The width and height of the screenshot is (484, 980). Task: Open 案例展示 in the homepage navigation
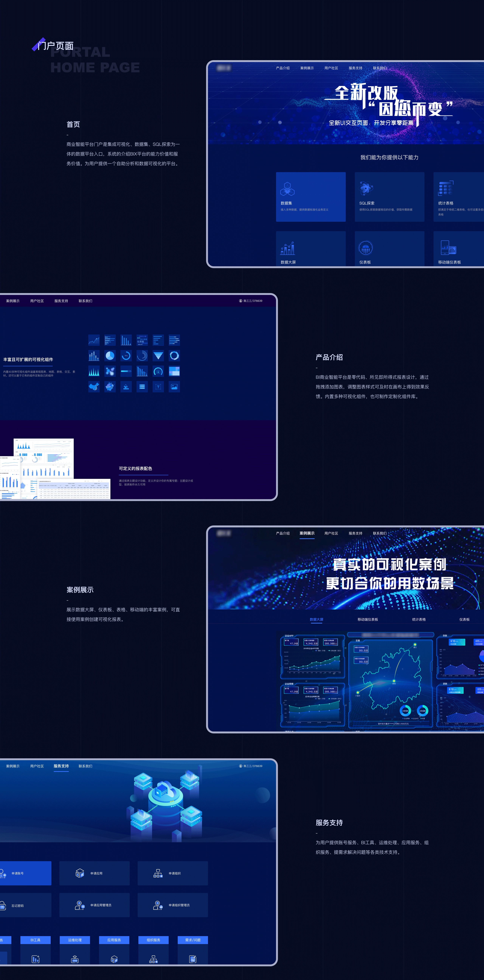tap(307, 68)
